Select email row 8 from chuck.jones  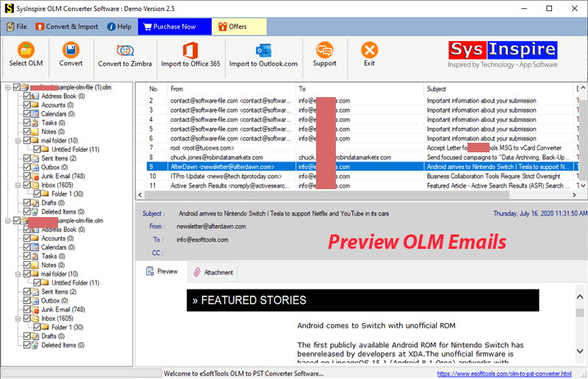[360, 157]
